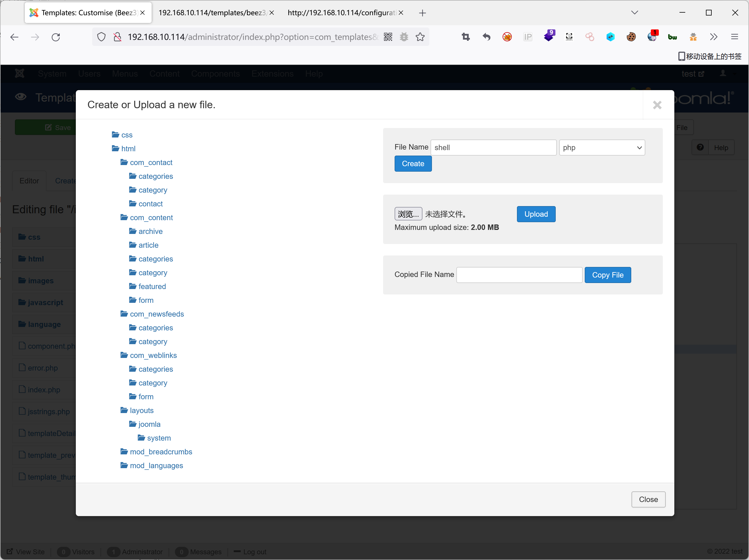Reload the page with refresh icon
Viewport: 749px width, 560px height.
click(56, 37)
